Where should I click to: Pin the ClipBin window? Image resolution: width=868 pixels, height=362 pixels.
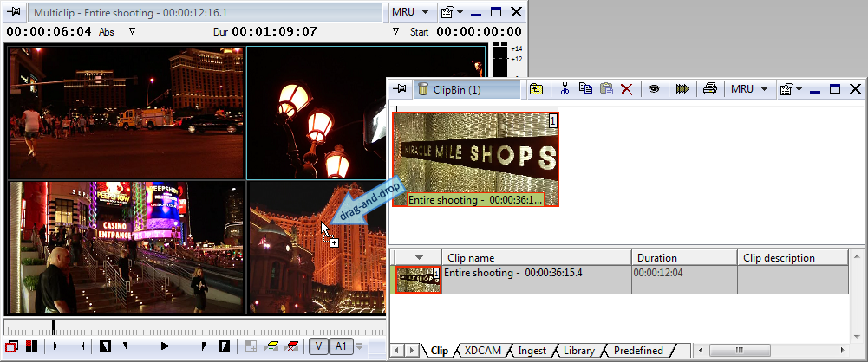pyautogui.click(x=399, y=88)
